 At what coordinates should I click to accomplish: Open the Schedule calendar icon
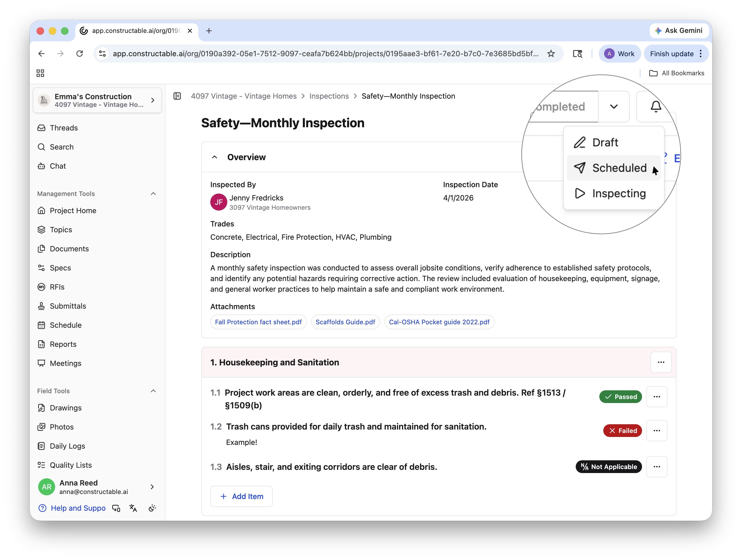(41, 325)
